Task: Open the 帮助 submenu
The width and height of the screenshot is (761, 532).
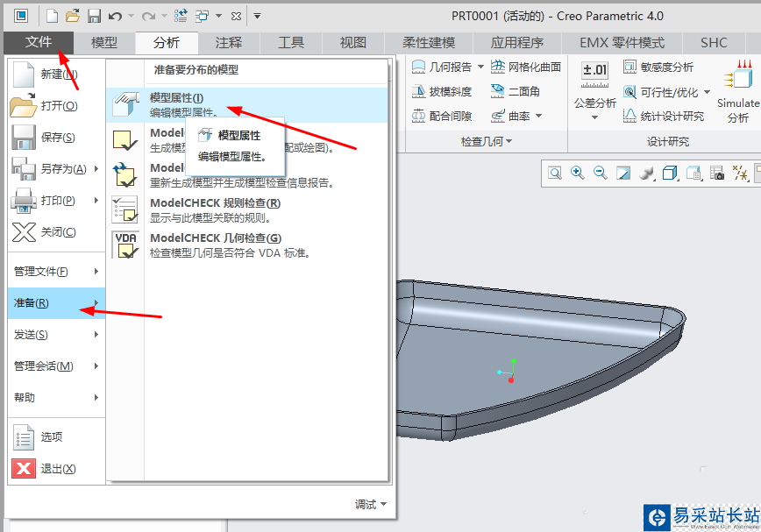Action: point(56,398)
